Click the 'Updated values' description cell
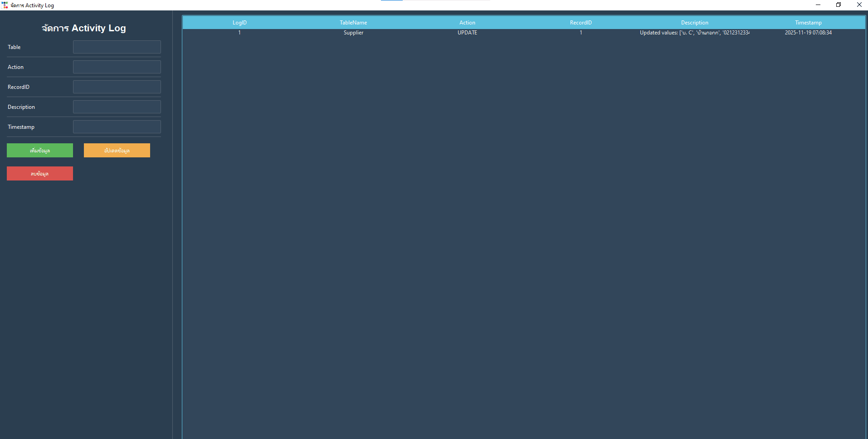The image size is (868, 439). tap(695, 33)
